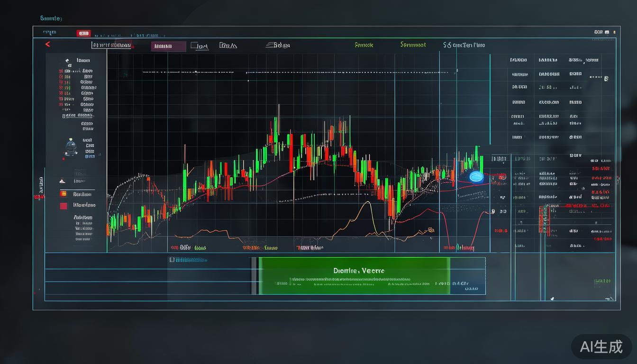Click the trader avatar icon in left sidebar

coord(71,147)
